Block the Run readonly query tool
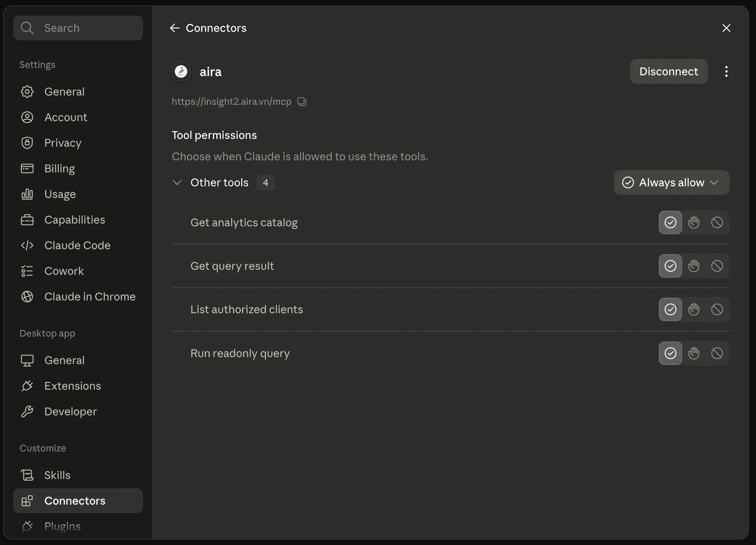 [x=717, y=353]
